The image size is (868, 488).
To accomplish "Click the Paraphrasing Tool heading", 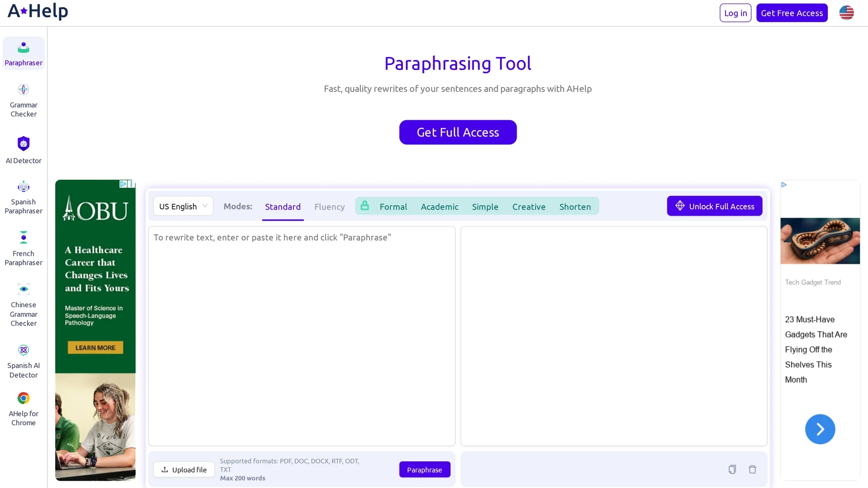I will coord(458,63).
